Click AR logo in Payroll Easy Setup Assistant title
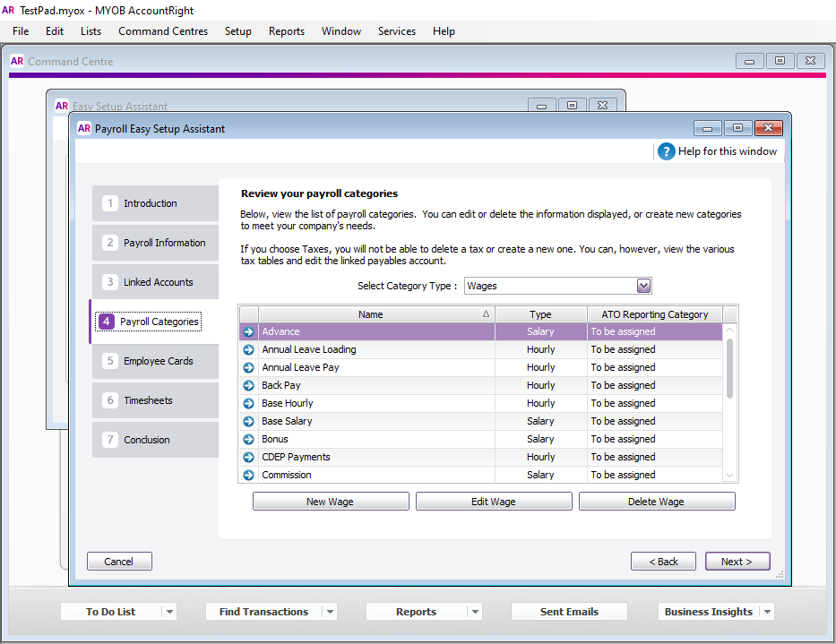 coord(84,128)
